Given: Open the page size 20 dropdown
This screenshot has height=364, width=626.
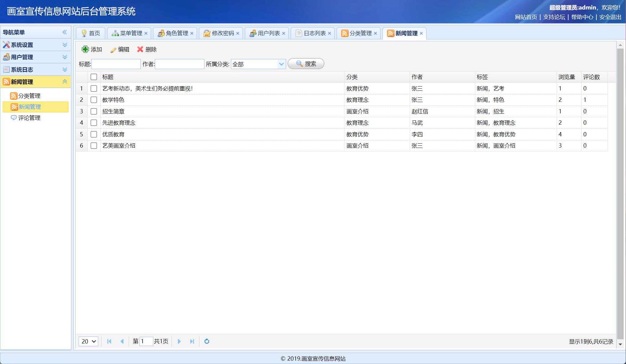Looking at the screenshot, I should [88, 341].
